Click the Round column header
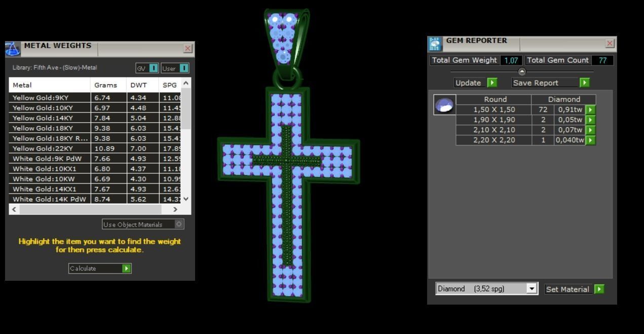The height and width of the screenshot is (334, 644). [x=495, y=99]
